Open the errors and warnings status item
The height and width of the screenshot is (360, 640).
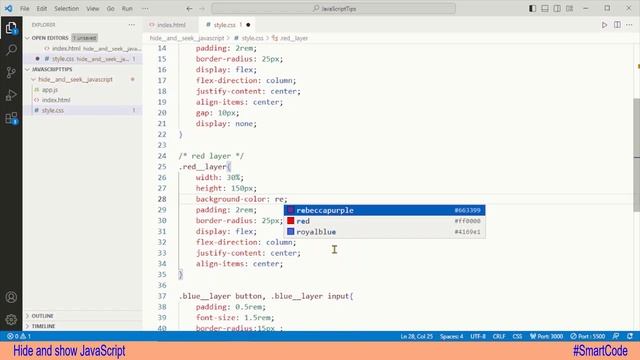[x=19, y=336]
